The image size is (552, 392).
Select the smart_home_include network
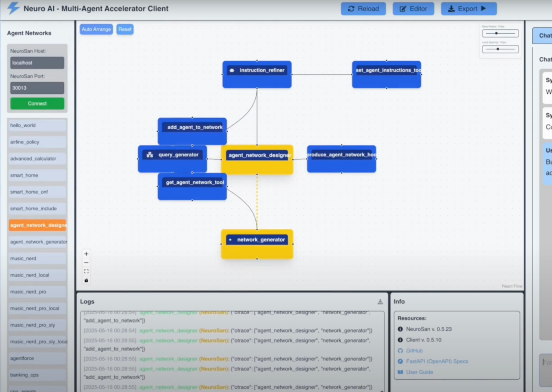click(37, 209)
